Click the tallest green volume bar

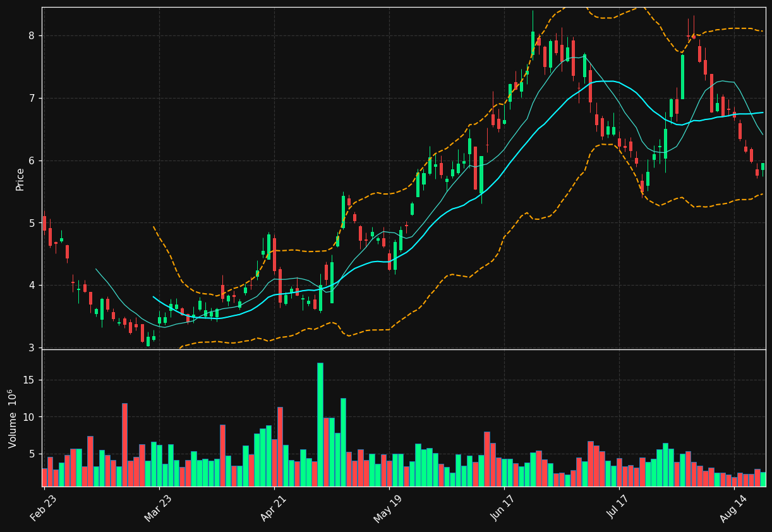[x=320, y=425]
